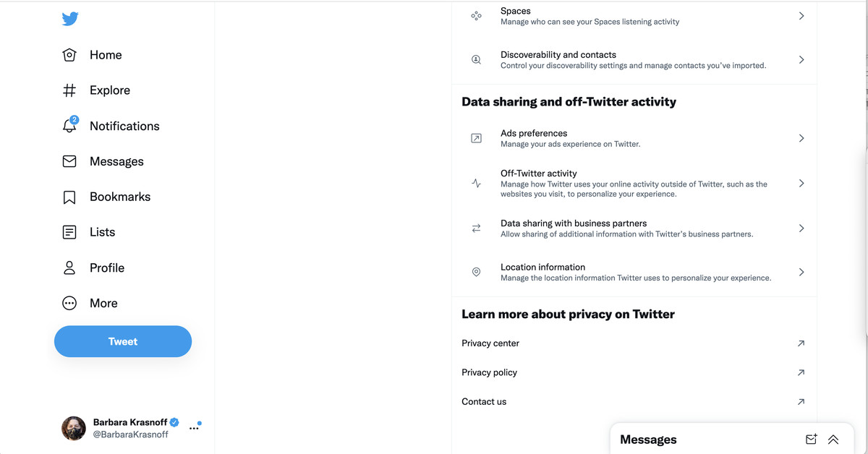Click the Profile person icon
This screenshot has width=868, height=454.
point(69,267)
